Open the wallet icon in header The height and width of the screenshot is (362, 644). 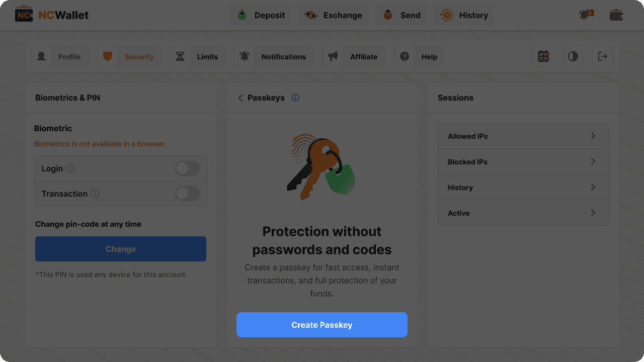(616, 15)
